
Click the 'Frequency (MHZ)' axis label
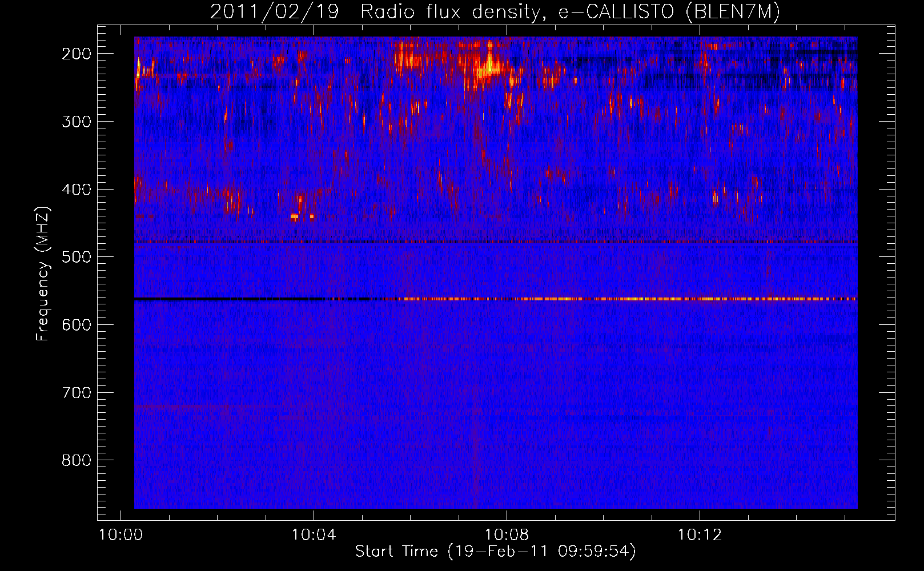(43, 274)
